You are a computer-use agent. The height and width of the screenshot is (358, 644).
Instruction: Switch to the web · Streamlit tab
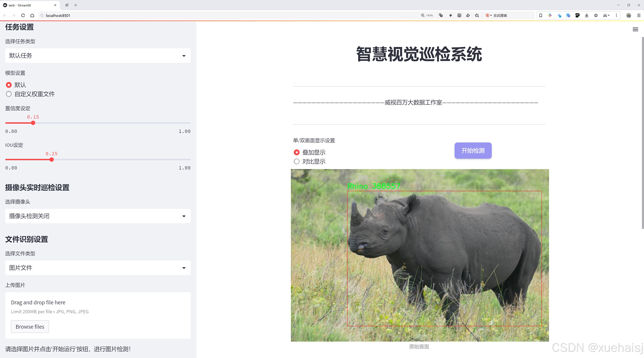click(x=27, y=5)
